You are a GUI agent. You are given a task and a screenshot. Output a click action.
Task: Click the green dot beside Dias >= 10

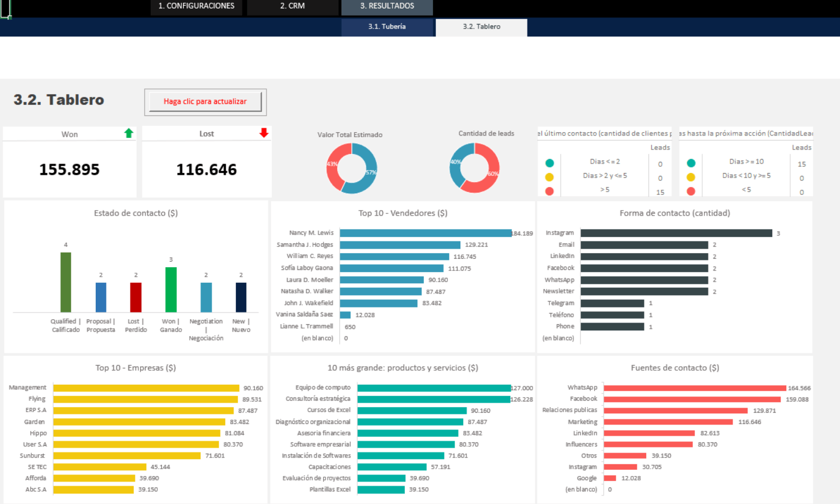[x=691, y=163]
